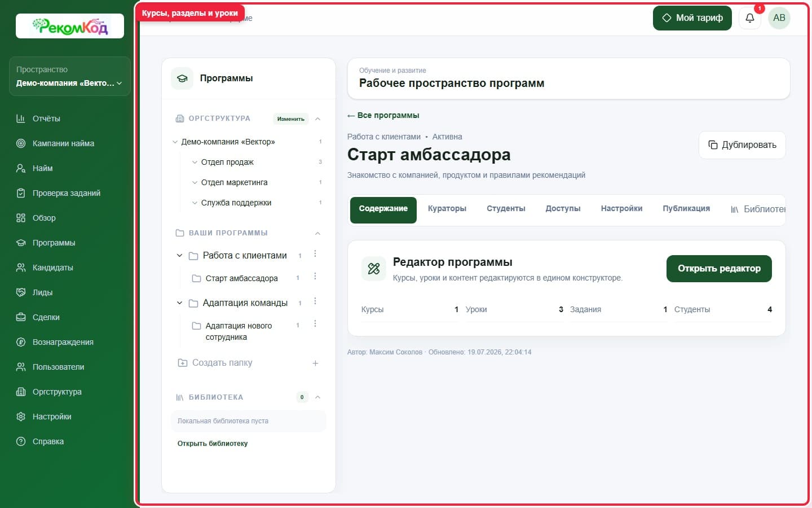Image resolution: width=812 pixels, height=508 pixels.
Task: Click the Найм person-search icon
Action: click(21, 168)
